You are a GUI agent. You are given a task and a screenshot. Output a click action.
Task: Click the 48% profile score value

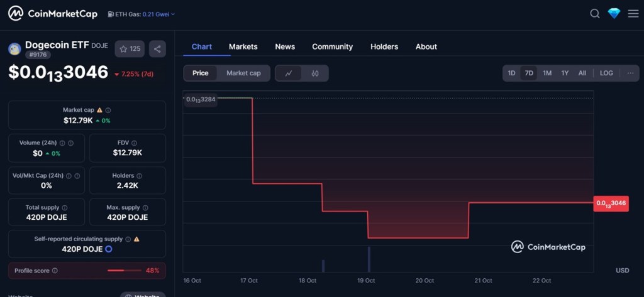pos(152,271)
